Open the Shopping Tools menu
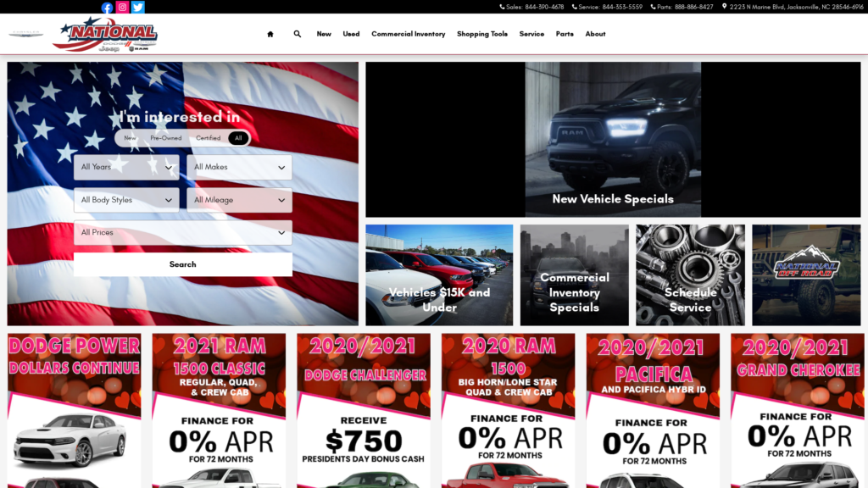 (x=481, y=35)
